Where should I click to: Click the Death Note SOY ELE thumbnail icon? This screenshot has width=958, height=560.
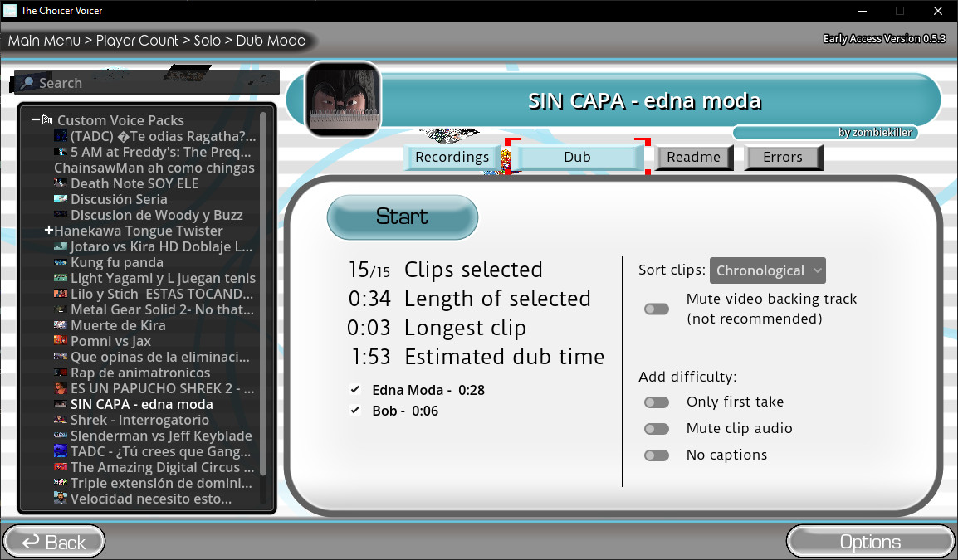point(61,183)
